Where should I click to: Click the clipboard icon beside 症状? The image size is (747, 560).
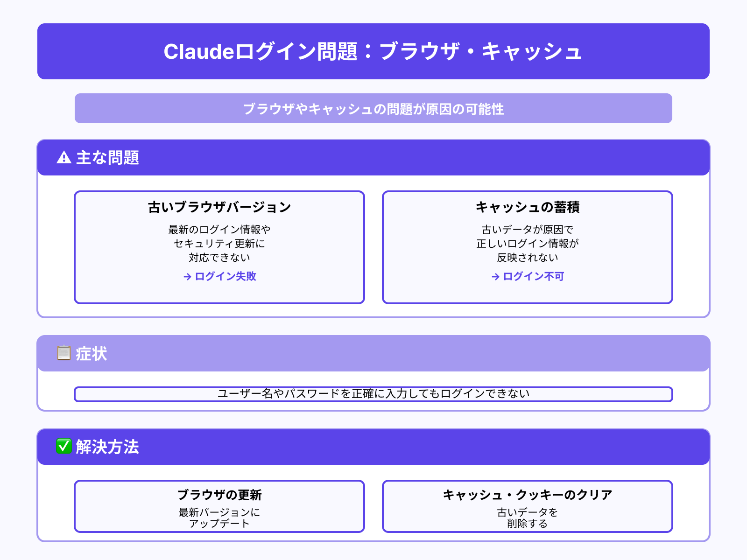point(64,353)
